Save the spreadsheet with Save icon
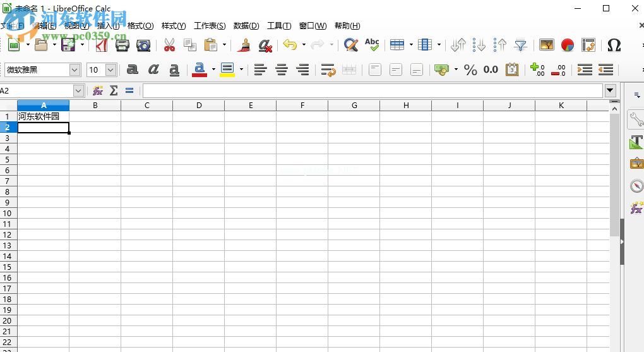Viewport: 644px width, 352px height. pos(68,45)
